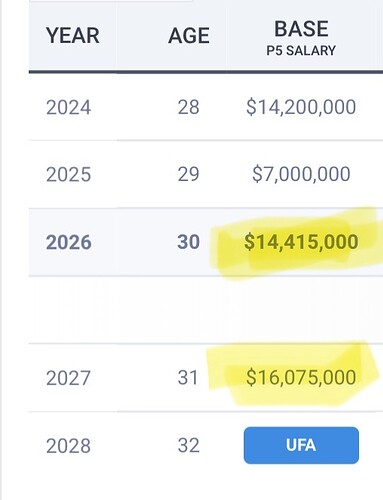
Task: Click the 2024 year cell
Action: pos(68,107)
